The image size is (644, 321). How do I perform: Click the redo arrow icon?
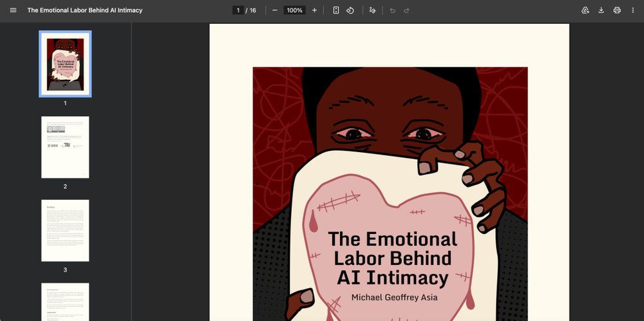(406, 10)
